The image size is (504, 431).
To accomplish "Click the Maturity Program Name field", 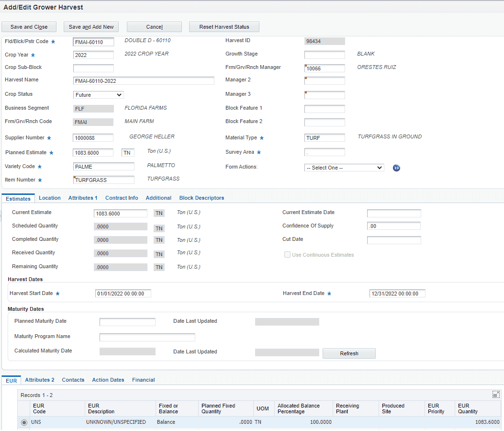I will coord(147,337).
